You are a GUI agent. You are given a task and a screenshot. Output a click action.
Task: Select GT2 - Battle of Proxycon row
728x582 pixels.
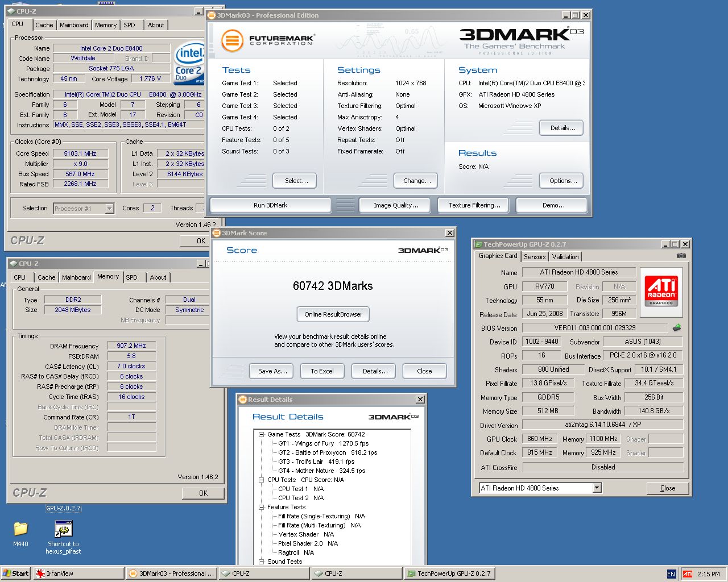pyautogui.click(x=328, y=452)
